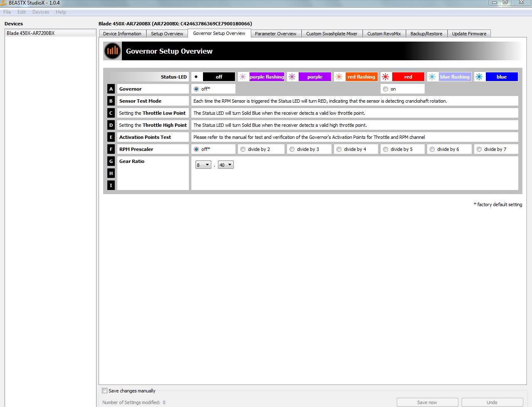Image resolution: width=532 pixels, height=407 pixels.
Task: Click the BEASTX StudioX title bar icon
Action: coord(4,3)
